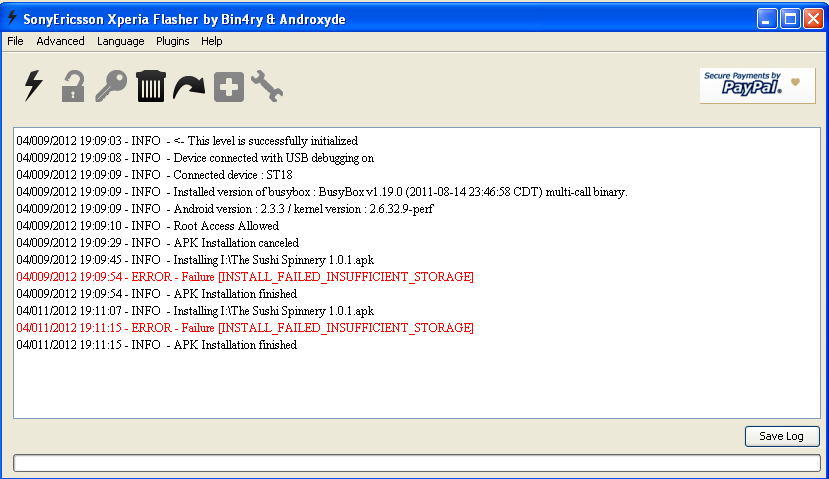Image resolution: width=829 pixels, height=479 pixels.
Task: Open the File menu
Action: [15, 41]
